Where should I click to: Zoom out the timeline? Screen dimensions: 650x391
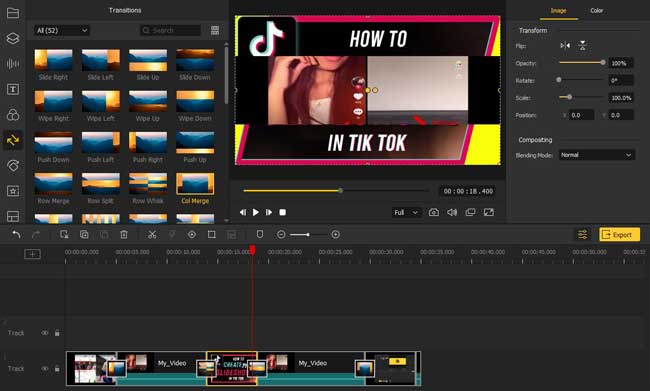281,235
